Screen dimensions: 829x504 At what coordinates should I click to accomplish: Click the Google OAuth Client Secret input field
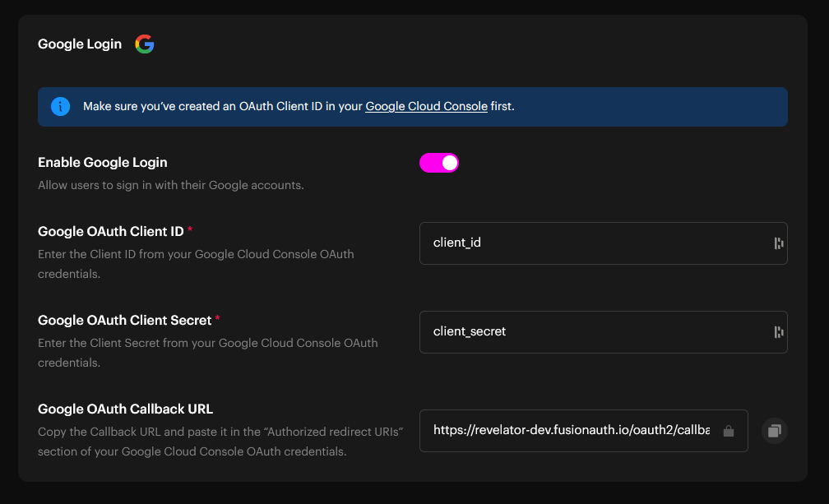604,332
